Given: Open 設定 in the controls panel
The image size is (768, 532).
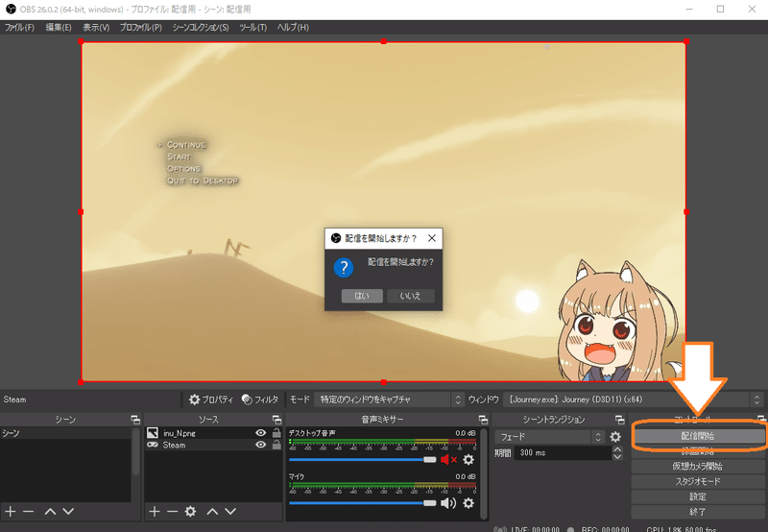Looking at the screenshot, I should [698, 496].
